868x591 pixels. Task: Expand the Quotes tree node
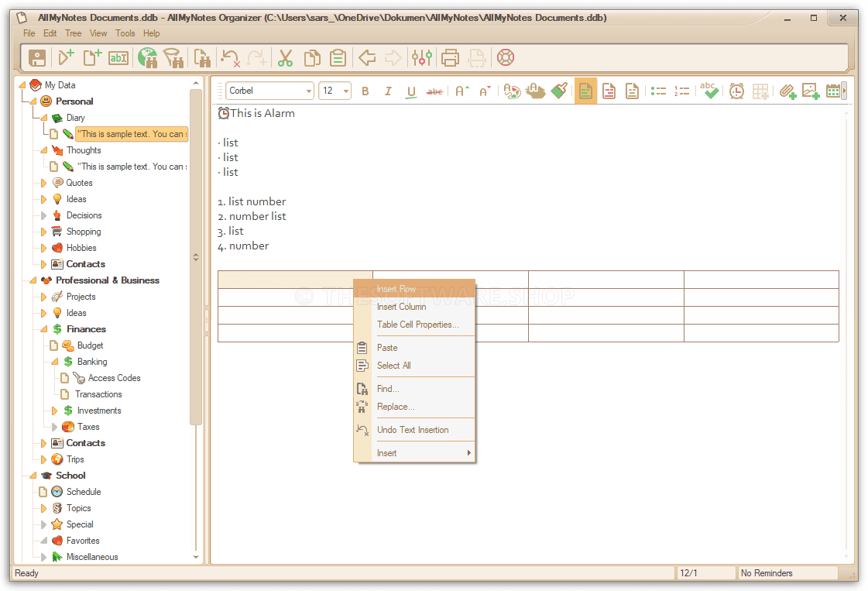43,184
